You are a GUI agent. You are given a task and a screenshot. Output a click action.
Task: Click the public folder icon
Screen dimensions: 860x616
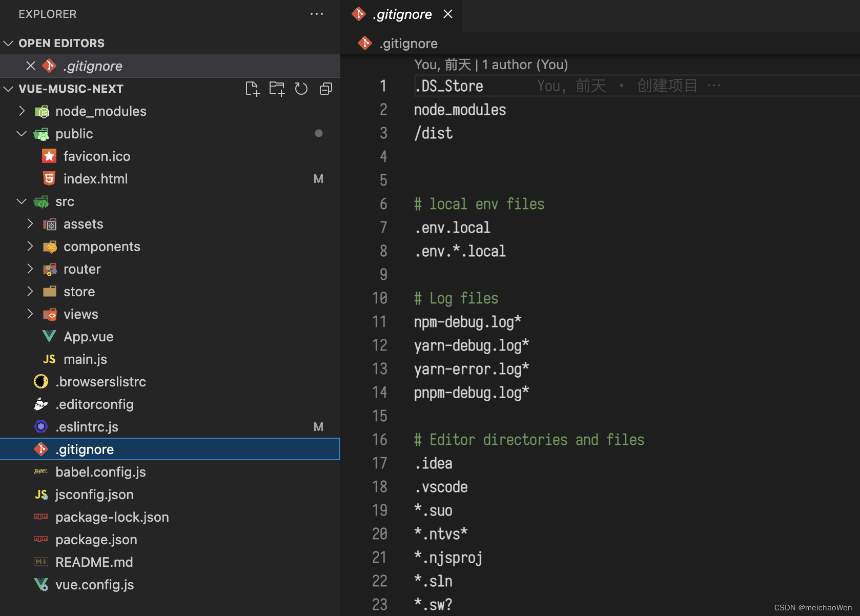41,134
